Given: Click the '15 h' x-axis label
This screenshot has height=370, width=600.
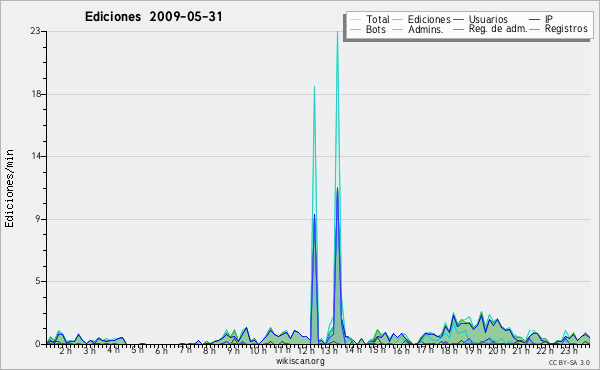Looking at the screenshot, I should [378, 350].
